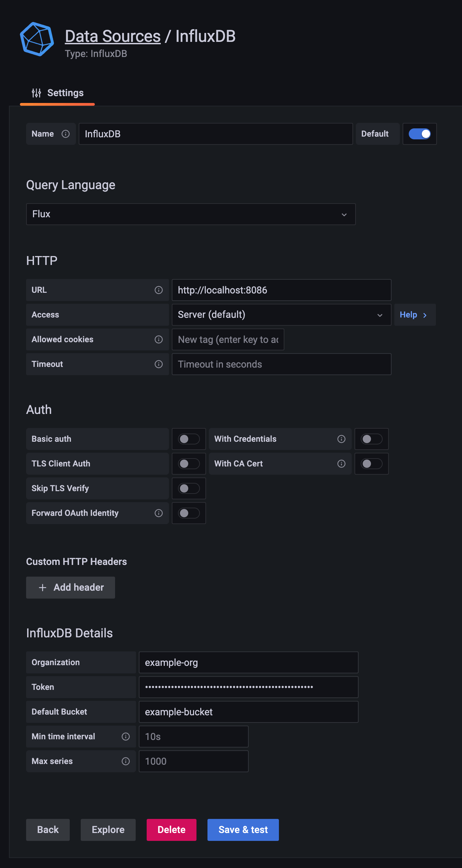This screenshot has height=868, width=462.
Task: Click the Delete button
Action: (172, 830)
